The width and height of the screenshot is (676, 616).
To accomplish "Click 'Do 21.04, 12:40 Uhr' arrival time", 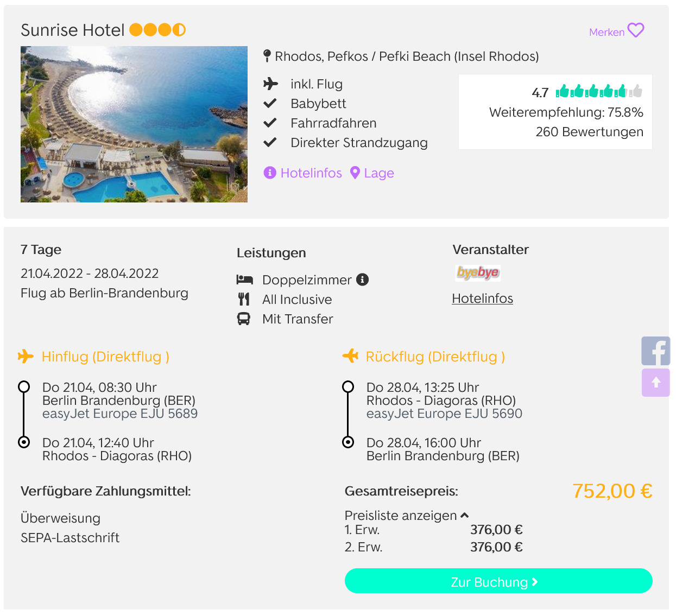I will point(98,443).
